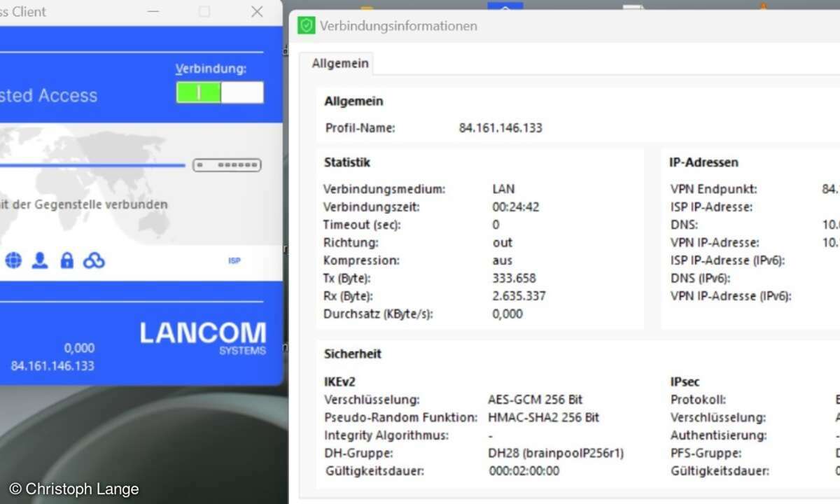Click the Verbindungsinformationen window title
The image size is (840, 504).
[398, 26]
